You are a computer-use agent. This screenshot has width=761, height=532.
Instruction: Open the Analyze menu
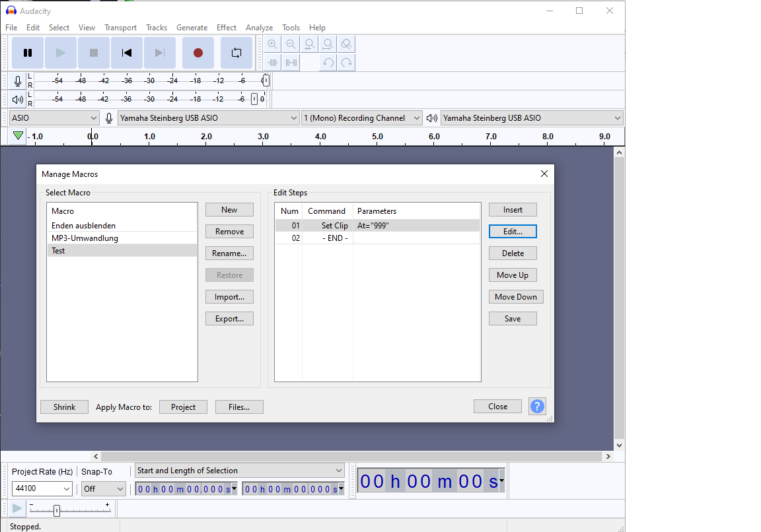tap(259, 28)
